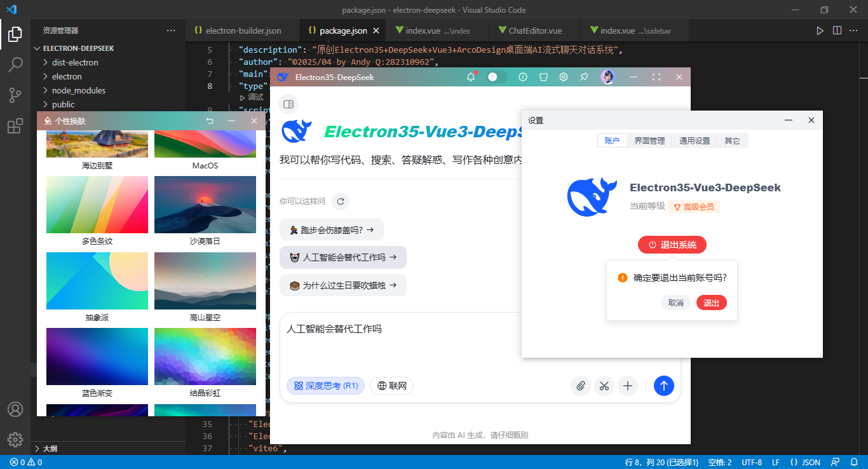Image resolution: width=868 pixels, height=469 pixels.
Task: Open settings gear in the DeepSeek title bar
Action: (x=564, y=77)
